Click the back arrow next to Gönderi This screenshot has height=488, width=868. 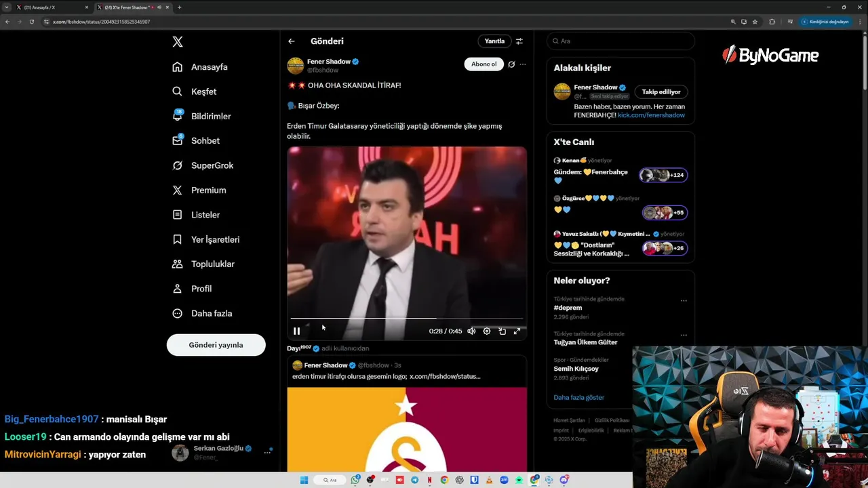(x=292, y=41)
